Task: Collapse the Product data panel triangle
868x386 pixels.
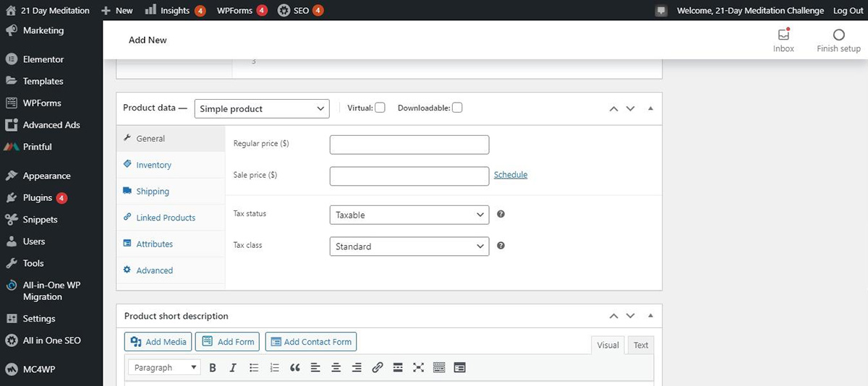Action: point(650,108)
